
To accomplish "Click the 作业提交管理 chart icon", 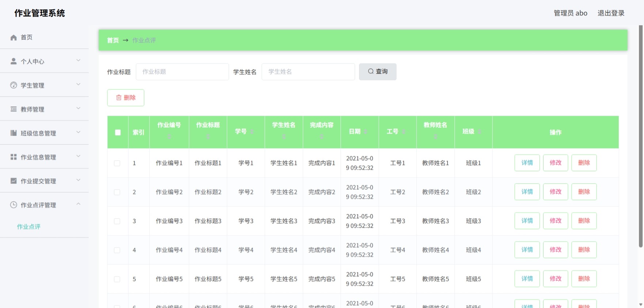I will [x=14, y=181].
